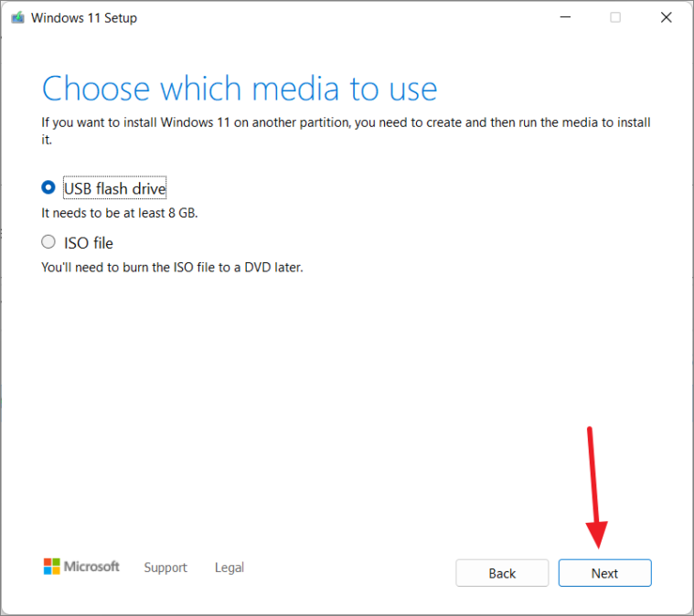Click the Next button
Screen dimensions: 694x616
(604, 573)
